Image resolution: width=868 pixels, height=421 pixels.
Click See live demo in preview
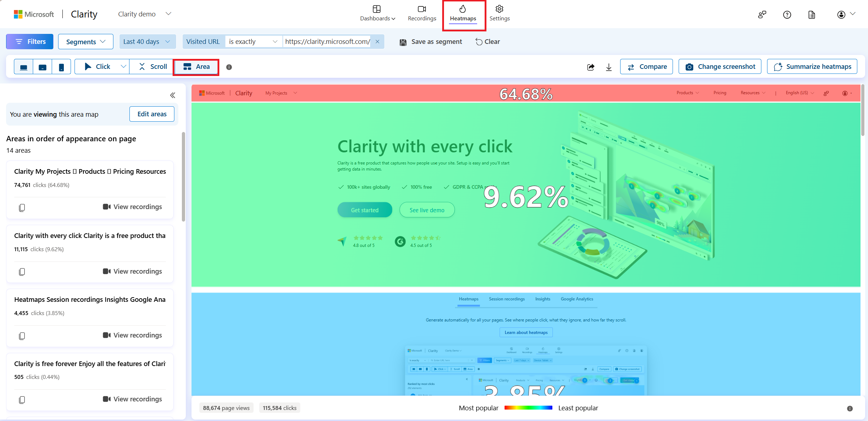click(427, 210)
